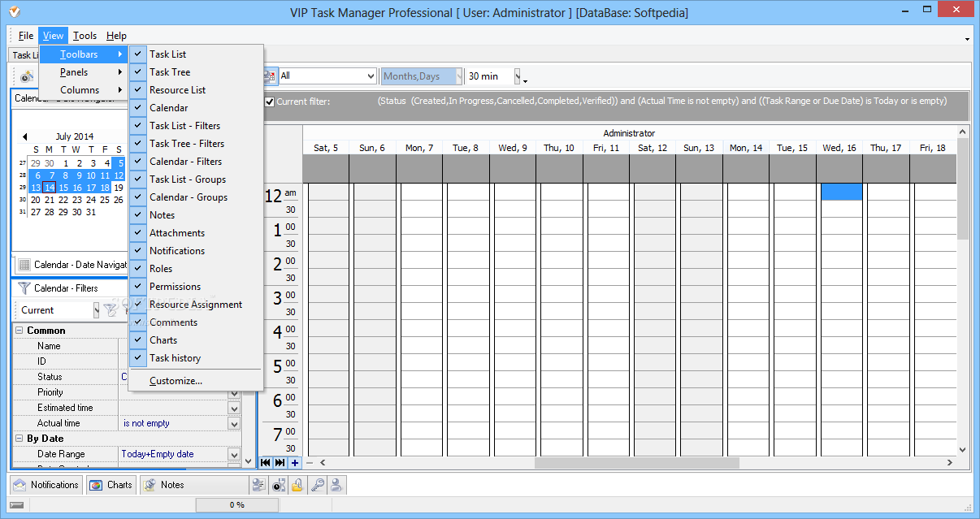
Task: Toggle the Task List toolbar checkmark
Action: tap(138, 54)
